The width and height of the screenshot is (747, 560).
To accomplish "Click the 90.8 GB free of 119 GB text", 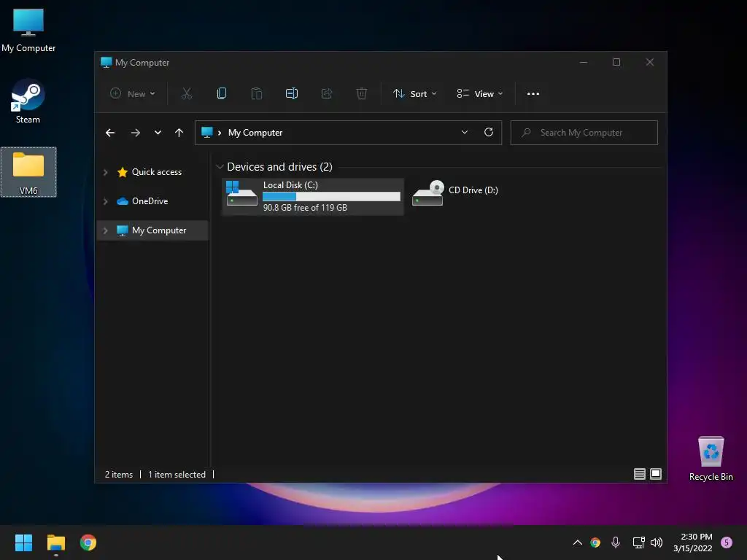I will pos(306,208).
